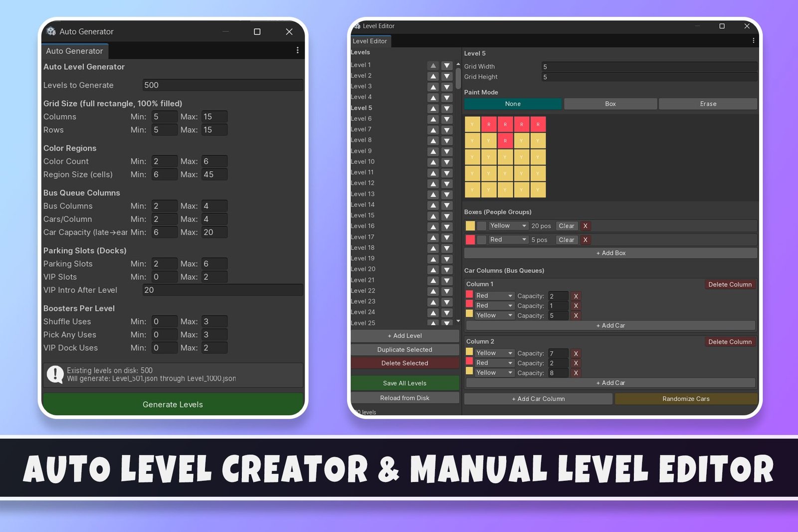
Task: Select the Auto Generator tab
Action: pyautogui.click(x=74, y=51)
